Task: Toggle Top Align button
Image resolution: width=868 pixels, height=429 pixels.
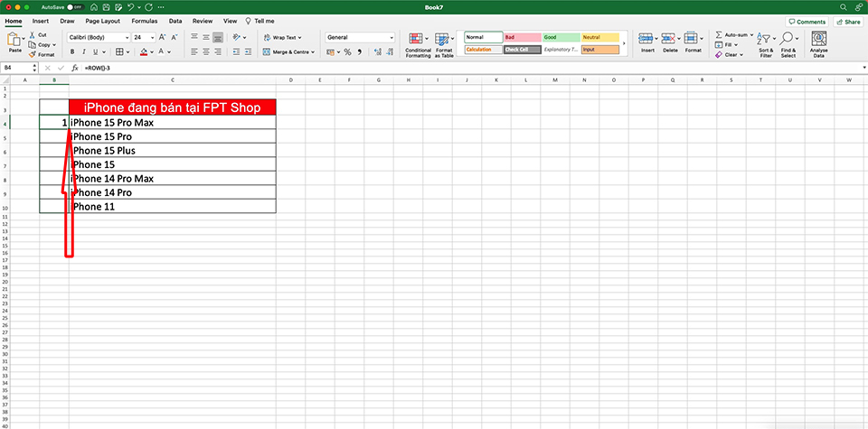Action: coord(194,38)
